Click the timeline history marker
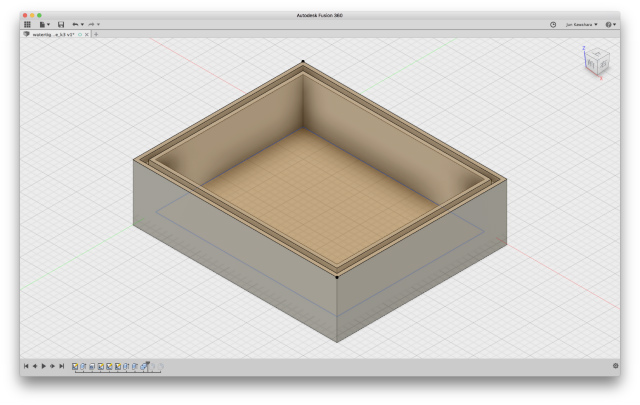Image resolution: width=640 pixels, height=405 pixels. pos(148,366)
